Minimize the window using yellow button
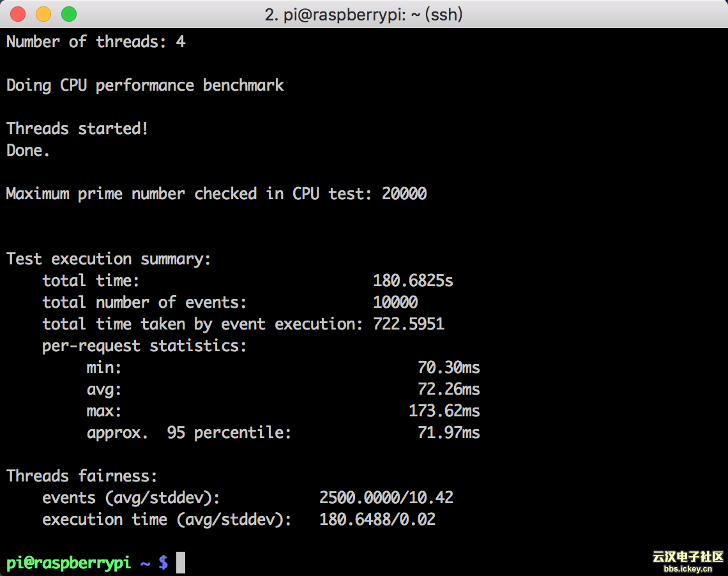This screenshot has height=576, width=728. click(x=43, y=13)
